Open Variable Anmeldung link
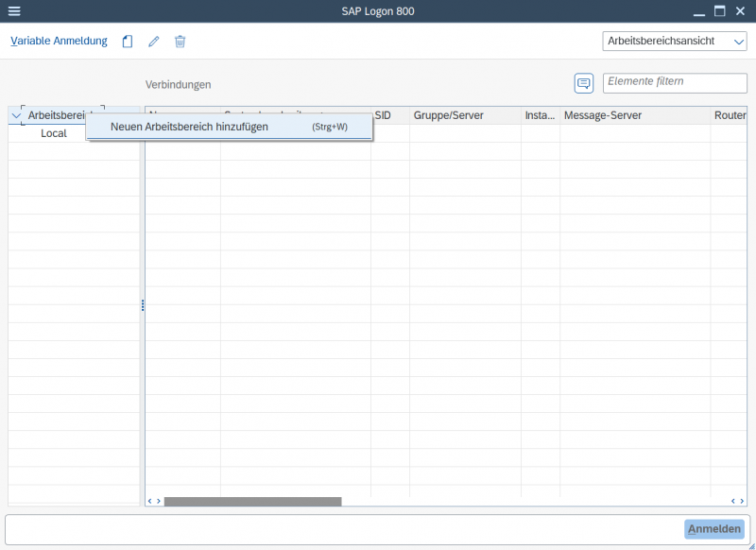Screen dimensions: 756x550 point(59,41)
